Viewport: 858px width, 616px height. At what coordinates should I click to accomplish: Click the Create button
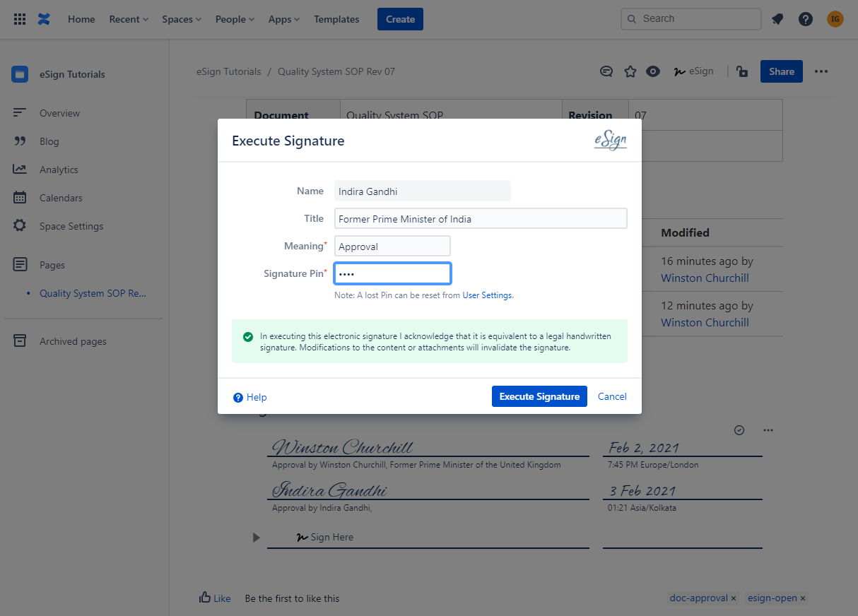(x=400, y=19)
